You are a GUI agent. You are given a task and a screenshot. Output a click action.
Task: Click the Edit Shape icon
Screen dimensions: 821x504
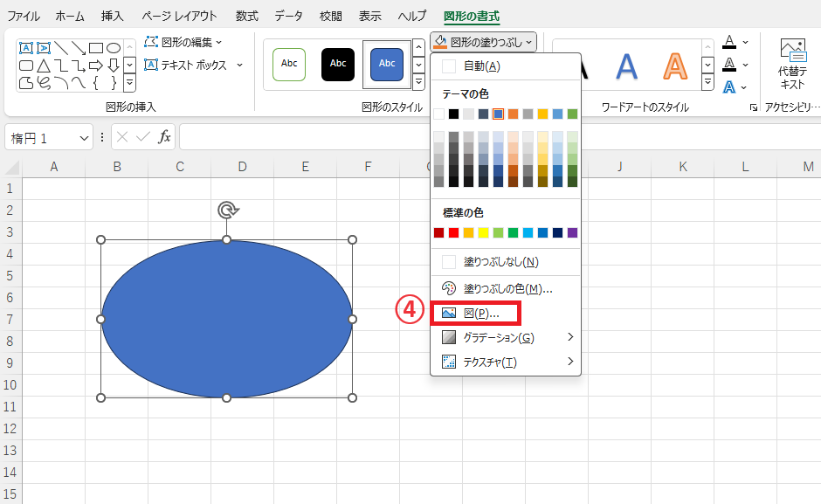(x=151, y=42)
